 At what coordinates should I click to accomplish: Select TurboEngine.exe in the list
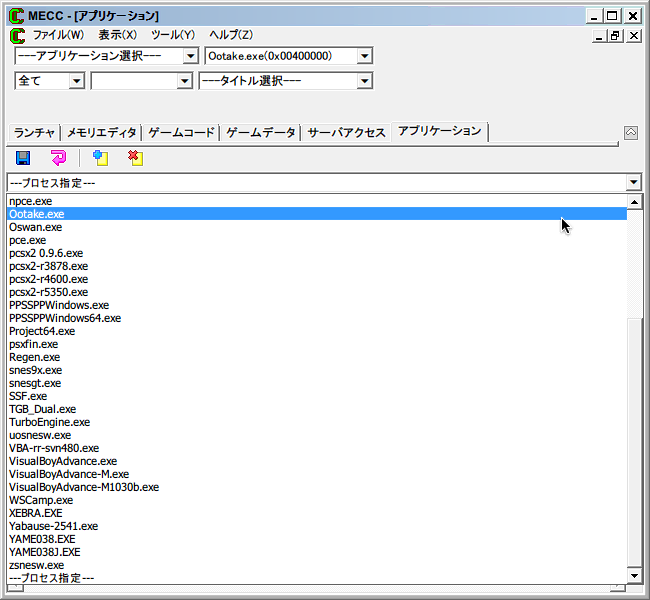pos(317,422)
